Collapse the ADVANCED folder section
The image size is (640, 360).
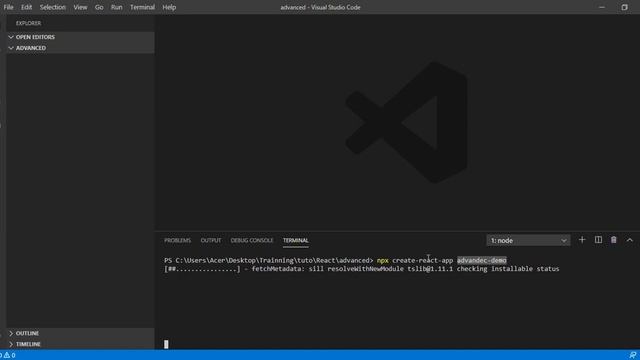(80, 48)
